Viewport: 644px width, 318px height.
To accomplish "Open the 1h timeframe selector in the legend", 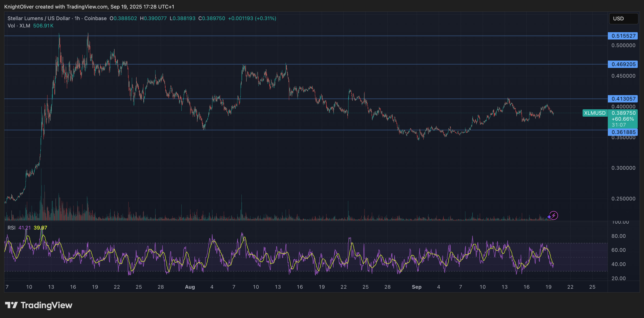I will point(77,18).
